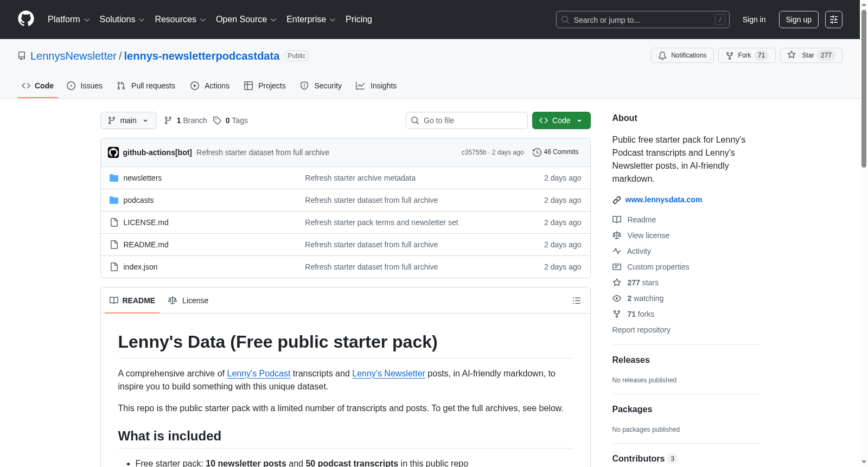The width and height of the screenshot is (868, 467).
Task: Open the GitHub homepage logo
Action: 26,19
